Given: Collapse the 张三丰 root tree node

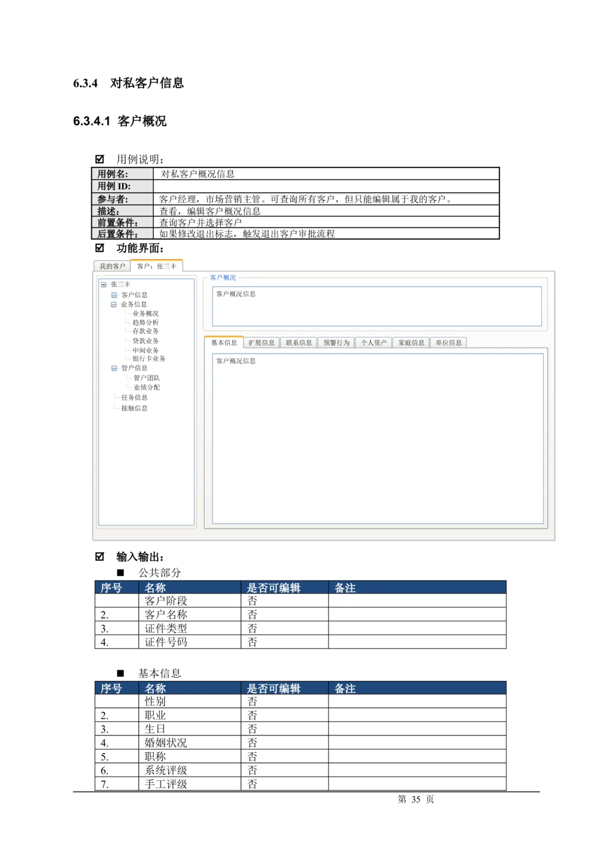Looking at the screenshot, I should coord(104,285).
